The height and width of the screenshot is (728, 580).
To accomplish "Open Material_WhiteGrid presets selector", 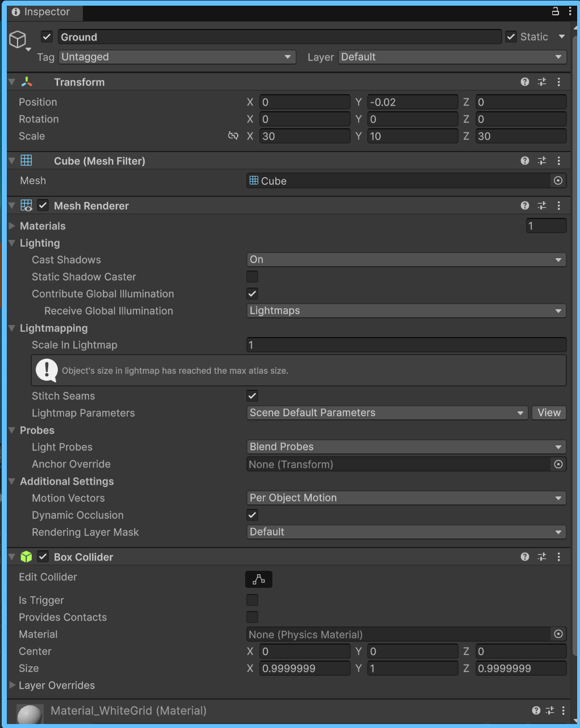I will [550, 710].
